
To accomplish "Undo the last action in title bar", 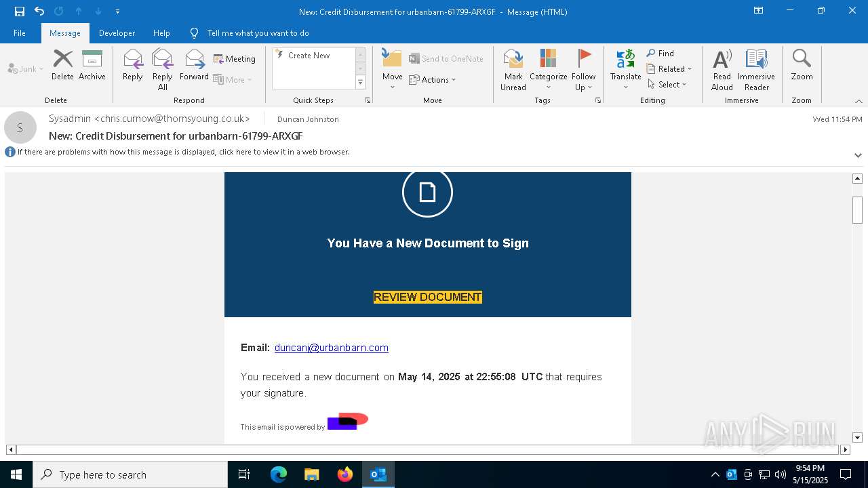I will click(39, 11).
